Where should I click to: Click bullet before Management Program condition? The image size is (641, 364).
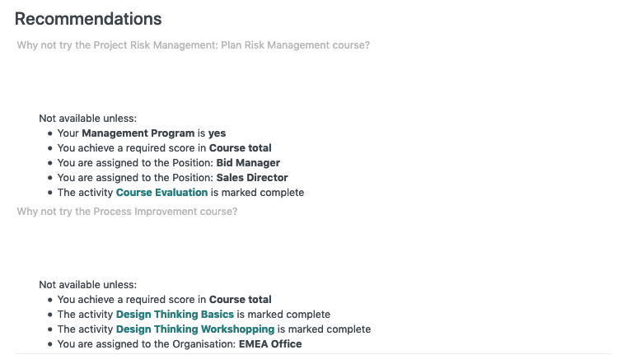click(x=50, y=133)
